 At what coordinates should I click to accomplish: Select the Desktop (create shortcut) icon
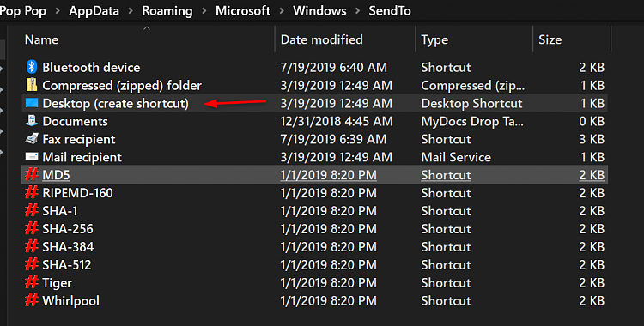[x=32, y=103]
